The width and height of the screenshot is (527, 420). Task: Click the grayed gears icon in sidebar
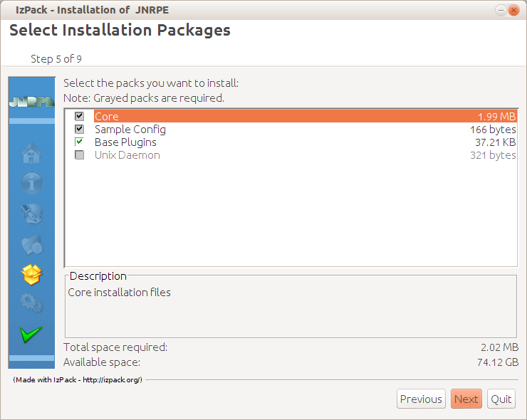[x=31, y=303]
